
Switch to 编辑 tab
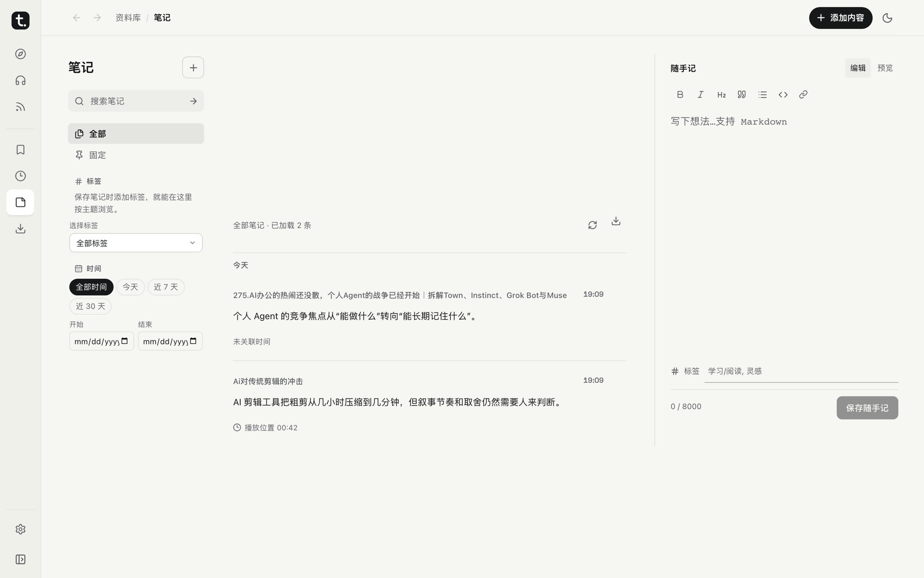[858, 68]
